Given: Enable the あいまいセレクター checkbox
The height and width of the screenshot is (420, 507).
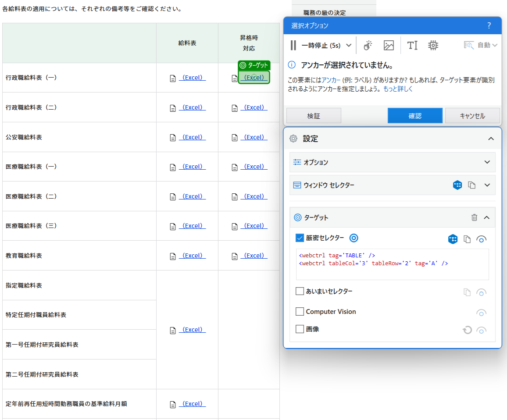Looking at the screenshot, I should (x=300, y=291).
